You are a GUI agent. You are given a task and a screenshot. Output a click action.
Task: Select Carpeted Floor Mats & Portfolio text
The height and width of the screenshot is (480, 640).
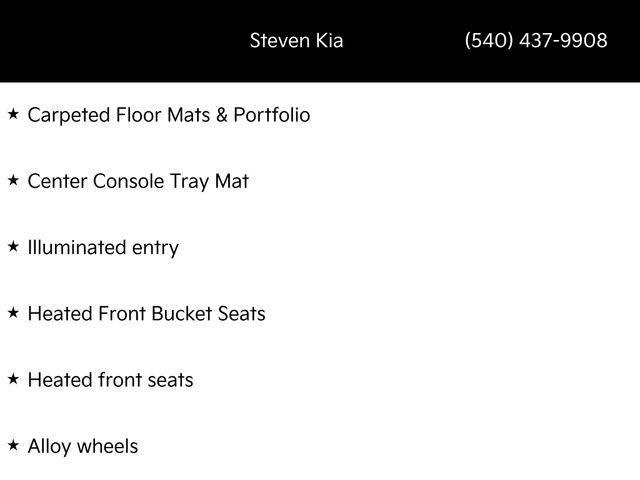pos(169,115)
